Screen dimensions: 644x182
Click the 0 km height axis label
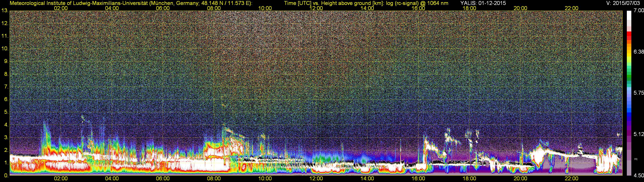click(6, 176)
